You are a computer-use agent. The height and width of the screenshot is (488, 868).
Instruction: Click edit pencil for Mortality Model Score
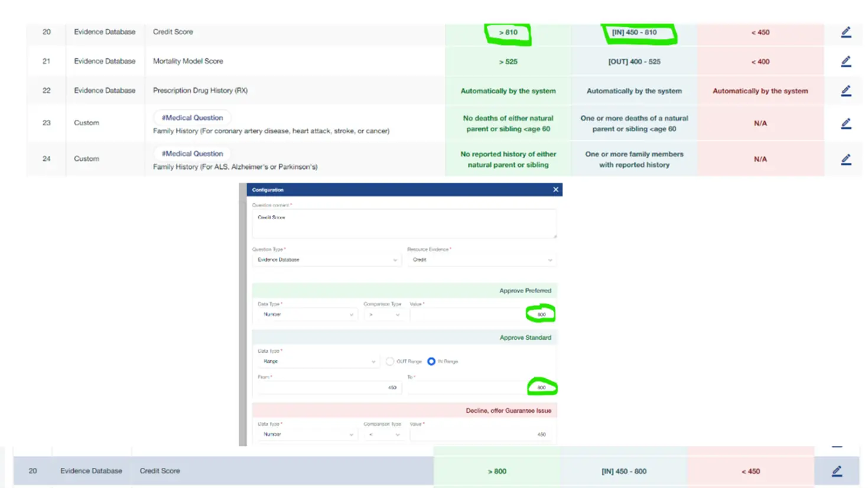coord(846,61)
